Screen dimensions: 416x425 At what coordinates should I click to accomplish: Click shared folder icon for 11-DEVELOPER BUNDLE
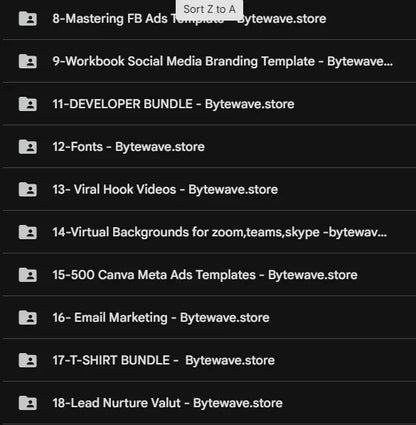click(x=28, y=104)
